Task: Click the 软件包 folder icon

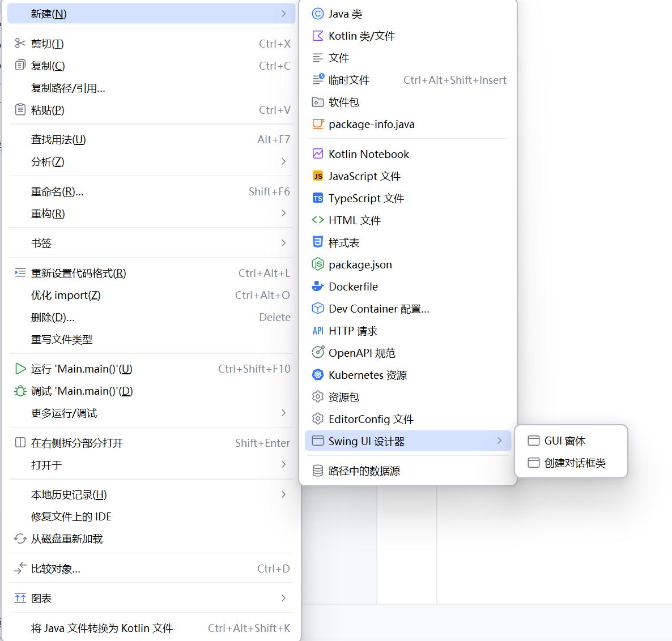Action: (317, 102)
